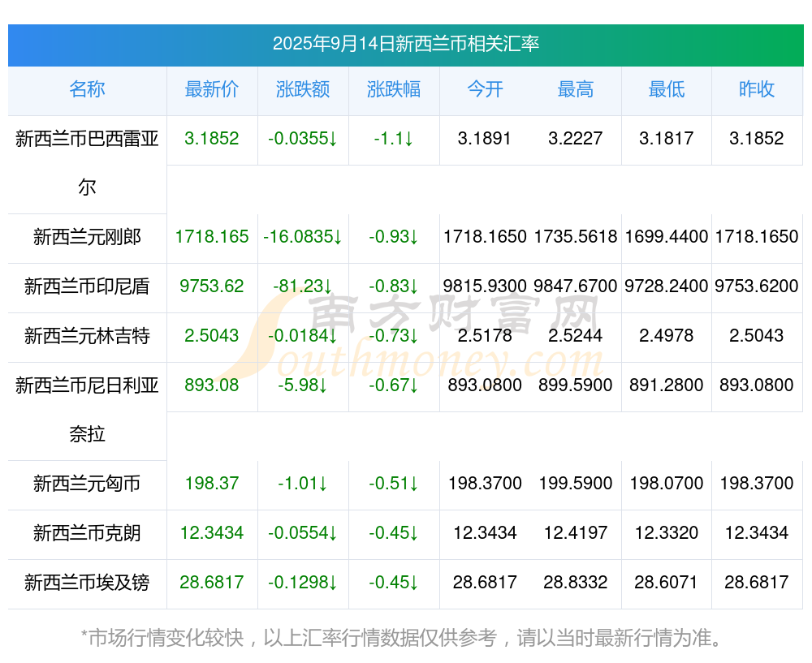The image size is (812, 663).
Task: Click the high value 199.5900
Action: [x=576, y=483]
